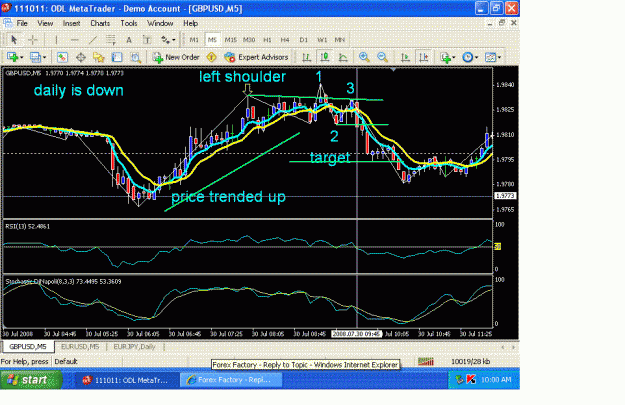Switch to W1 timeframe

(322, 40)
